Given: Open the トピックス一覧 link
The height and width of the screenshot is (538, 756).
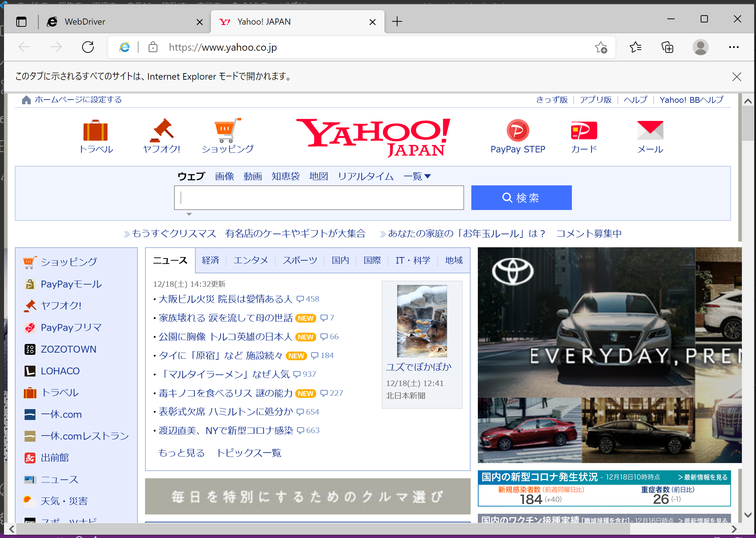Looking at the screenshot, I should (x=249, y=453).
